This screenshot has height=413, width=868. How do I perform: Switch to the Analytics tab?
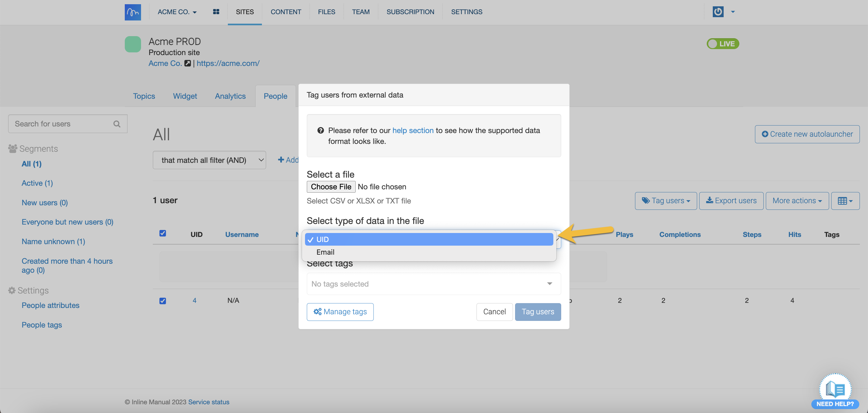[230, 96]
